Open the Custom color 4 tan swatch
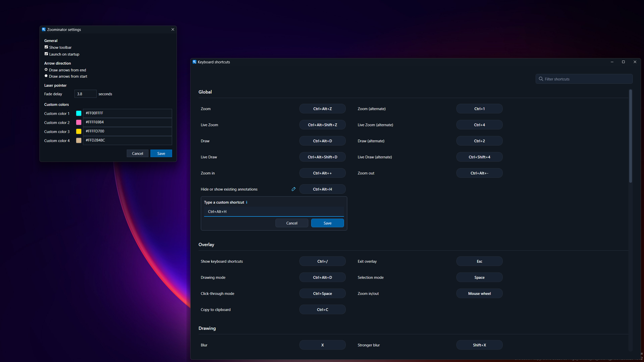Viewport: 644px width, 362px height. tap(79, 140)
